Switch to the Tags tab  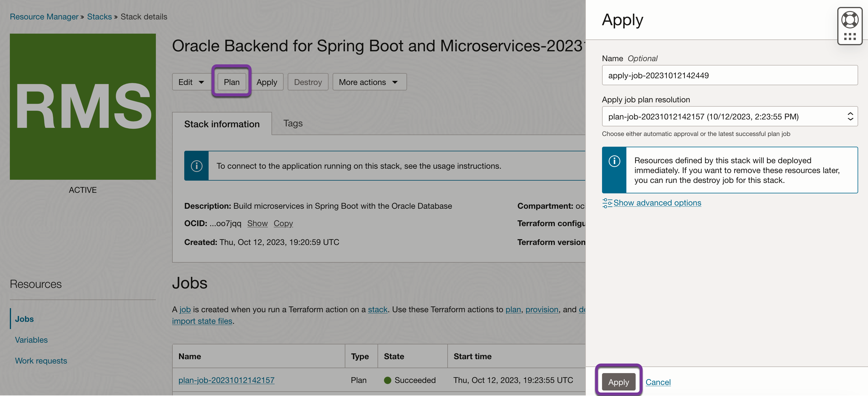coord(293,123)
